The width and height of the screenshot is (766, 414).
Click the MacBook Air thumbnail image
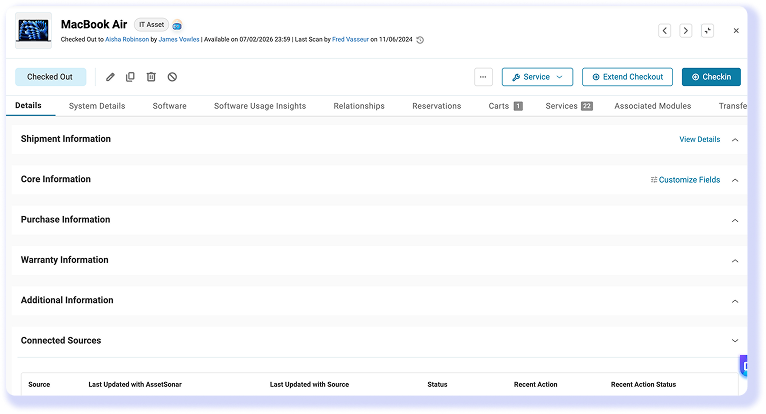click(33, 31)
